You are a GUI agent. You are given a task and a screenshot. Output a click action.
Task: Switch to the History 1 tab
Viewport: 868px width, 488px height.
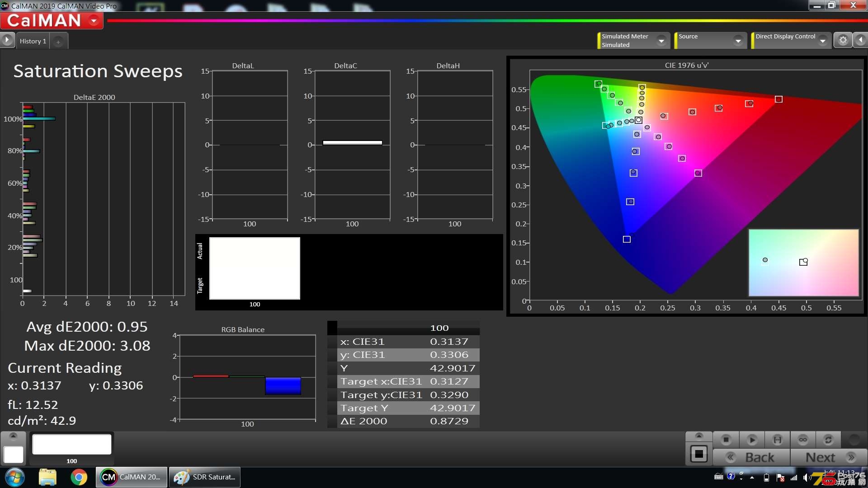[x=33, y=41]
